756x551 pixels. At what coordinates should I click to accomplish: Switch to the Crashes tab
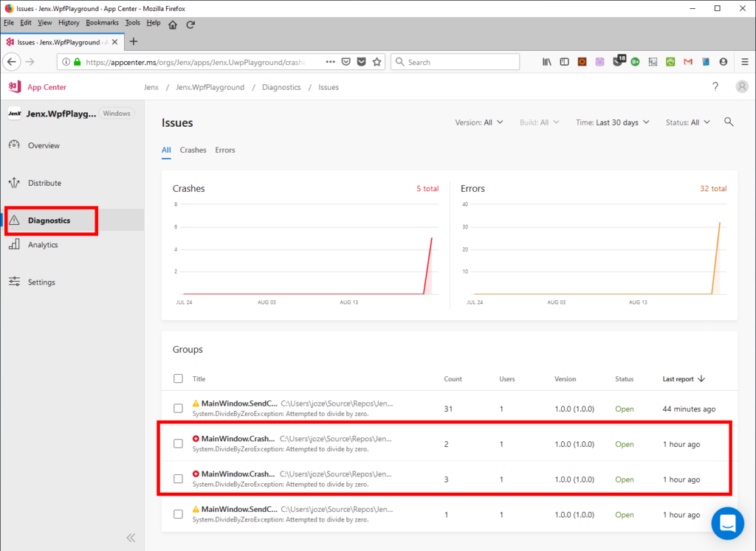click(x=193, y=150)
